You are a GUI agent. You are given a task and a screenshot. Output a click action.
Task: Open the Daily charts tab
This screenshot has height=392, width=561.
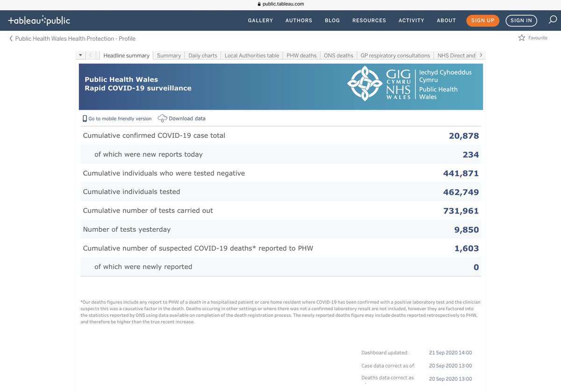[x=203, y=55]
